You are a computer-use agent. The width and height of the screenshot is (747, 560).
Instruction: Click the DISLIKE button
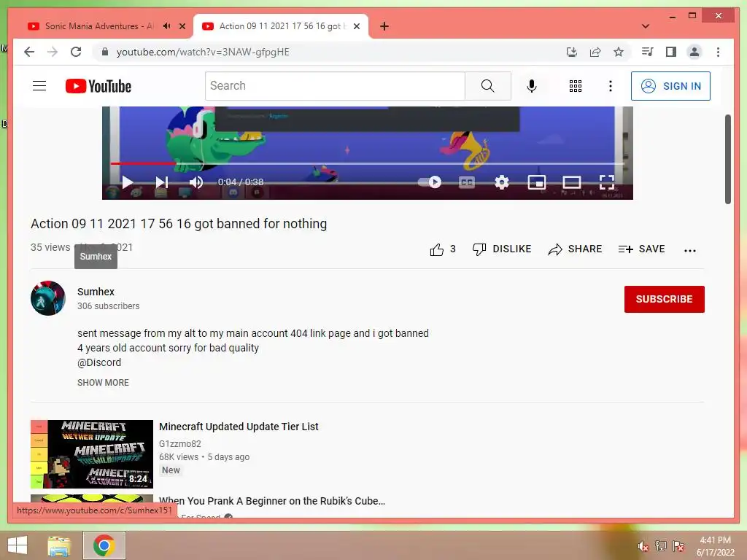(502, 249)
